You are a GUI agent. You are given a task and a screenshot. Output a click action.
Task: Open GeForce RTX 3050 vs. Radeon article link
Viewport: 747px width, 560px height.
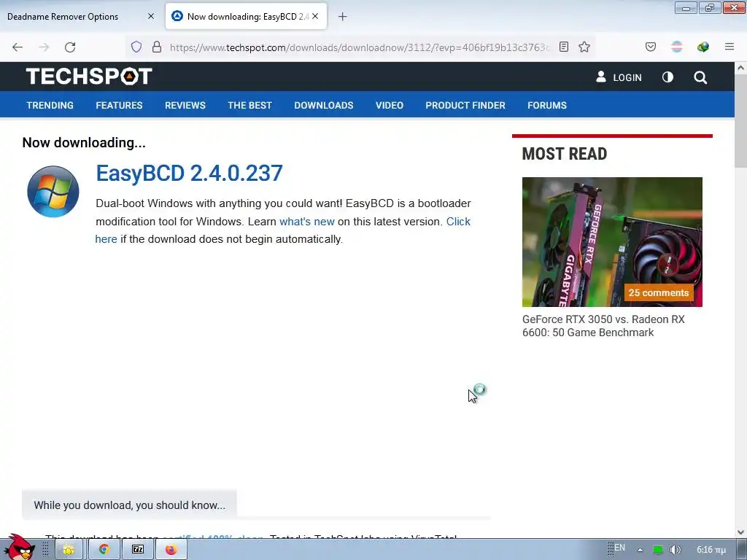pos(603,326)
